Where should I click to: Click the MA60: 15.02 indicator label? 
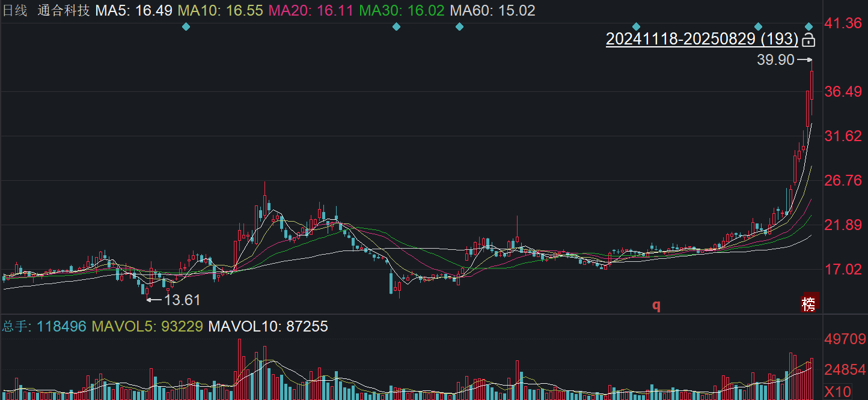pos(492,10)
